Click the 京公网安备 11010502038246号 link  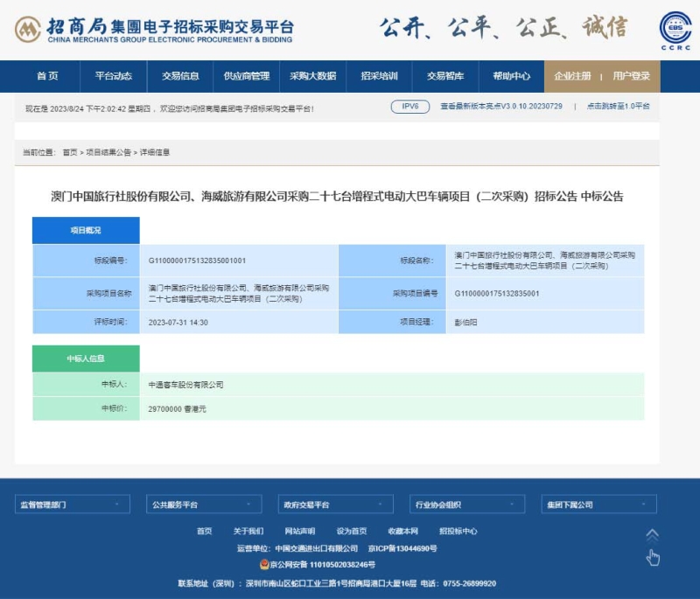(x=322, y=565)
